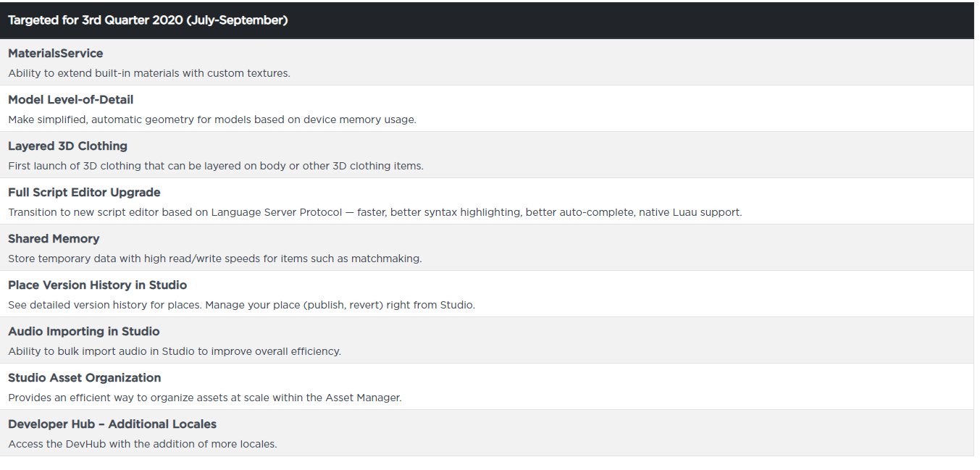Select Developer Hub – Additional Locales title
The image size is (980, 470).
click(x=112, y=424)
